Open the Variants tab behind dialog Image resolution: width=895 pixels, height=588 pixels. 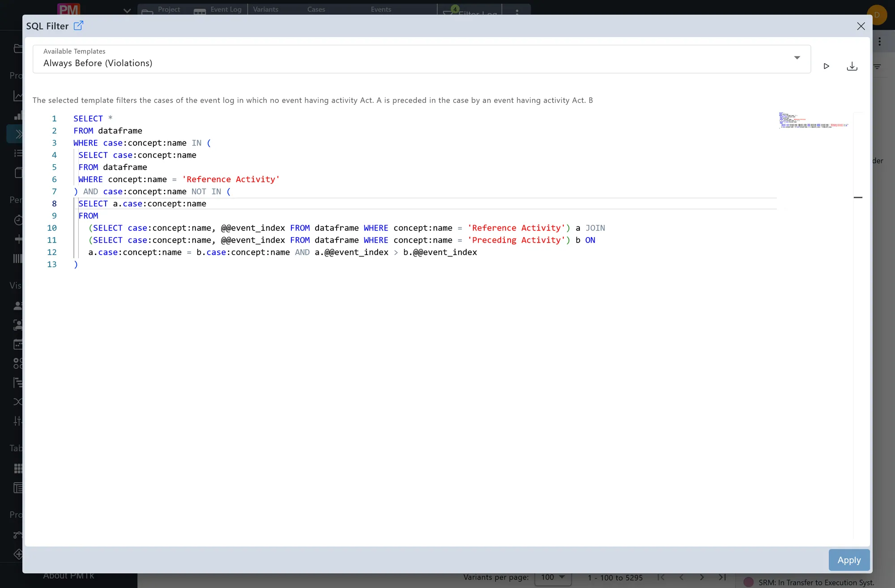(265, 9)
